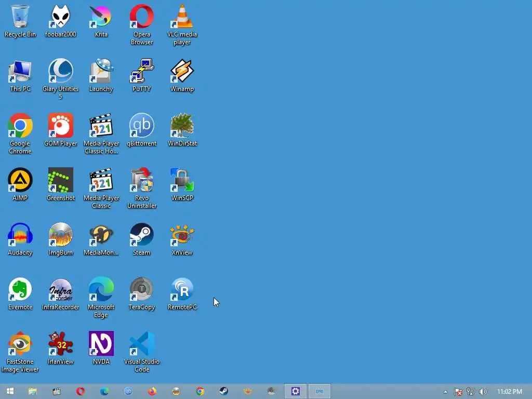This screenshot has height=399, width=532.
Task: Click the NVDA desktop icon
Action: [x=101, y=349]
